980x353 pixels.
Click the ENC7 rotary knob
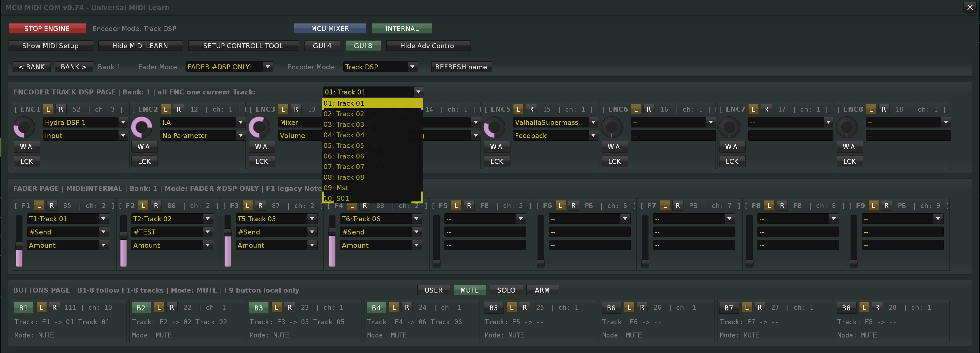(729, 127)
